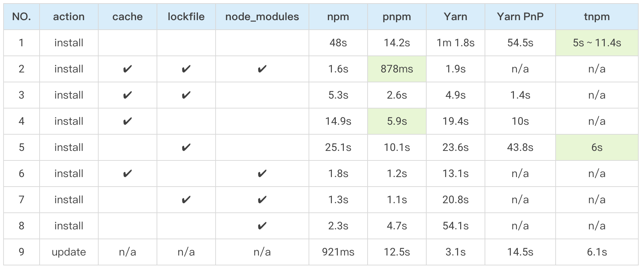Viewport: 644px width, 270px height.
Task: Click the lockfile checkmark in row 3
Action: click(x=186, y=95)
